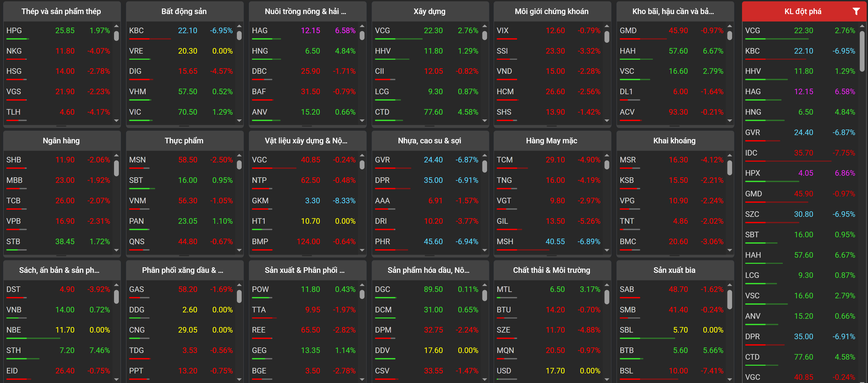The image size is (868, 383).
Task: Click scroll down arrow in Sách, ấn bản panel
Action: click(116, 379)
